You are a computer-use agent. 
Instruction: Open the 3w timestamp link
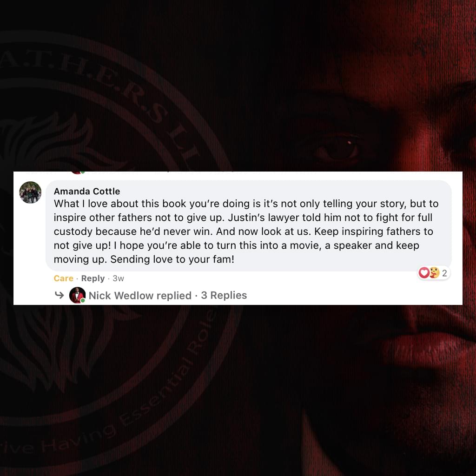click(x=118, y=278)
